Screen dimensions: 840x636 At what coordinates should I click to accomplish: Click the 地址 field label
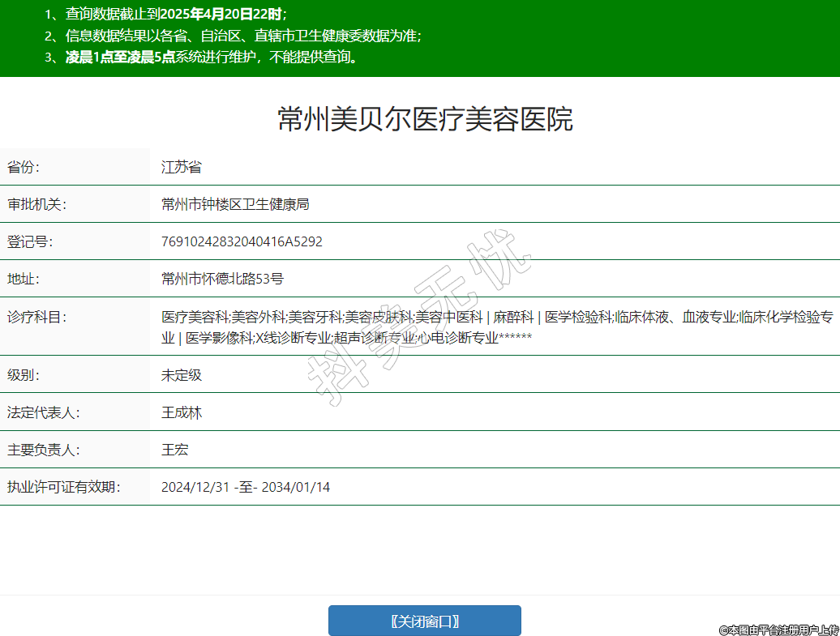(x=24, y=280)
